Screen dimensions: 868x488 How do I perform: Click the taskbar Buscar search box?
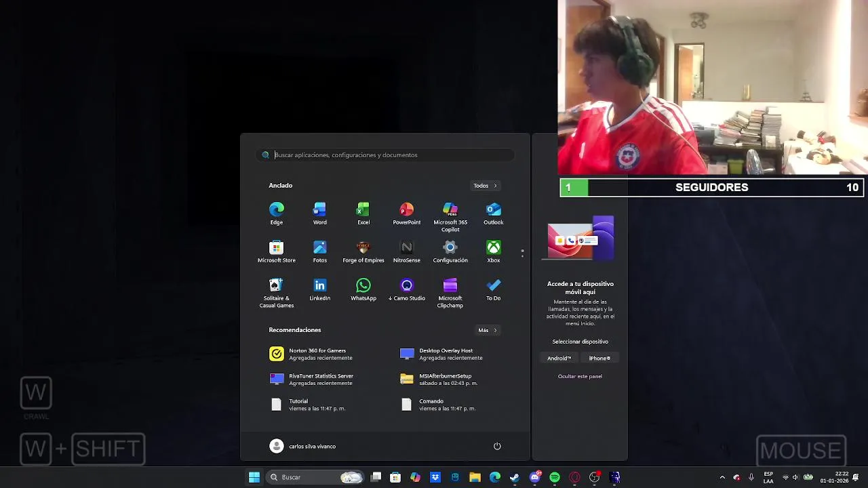pyautogui.click(x=315, y=477)
